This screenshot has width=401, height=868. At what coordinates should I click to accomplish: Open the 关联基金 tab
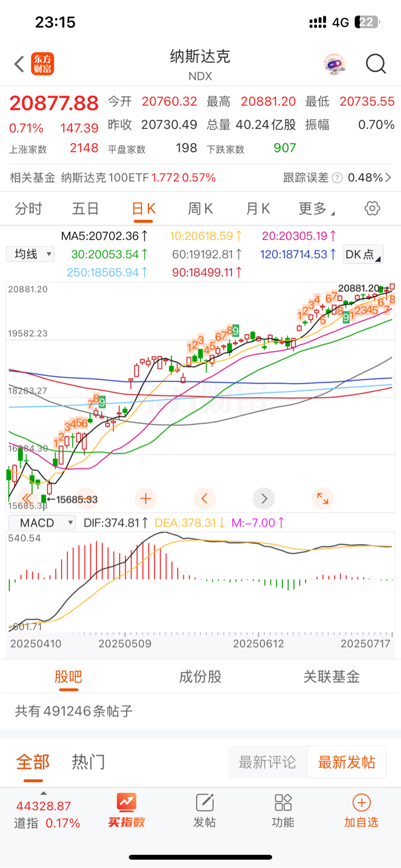332,677
